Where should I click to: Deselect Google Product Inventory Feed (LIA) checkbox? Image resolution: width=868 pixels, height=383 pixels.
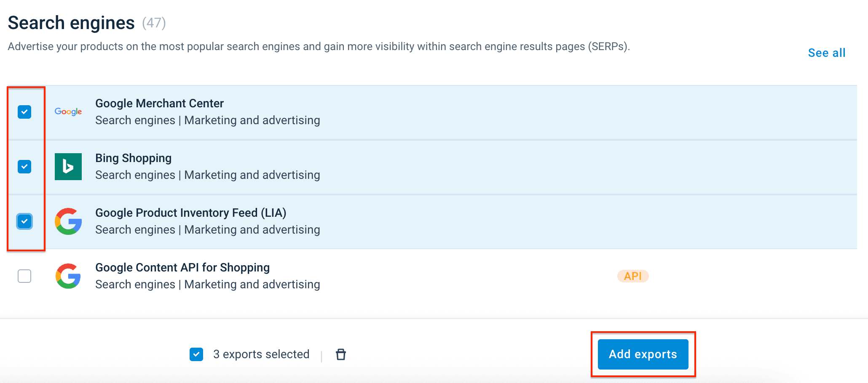[24, 221]
